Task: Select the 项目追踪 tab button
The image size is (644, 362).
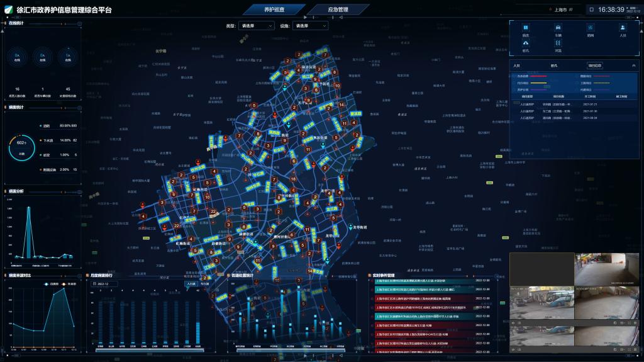Action: [594, 65]
